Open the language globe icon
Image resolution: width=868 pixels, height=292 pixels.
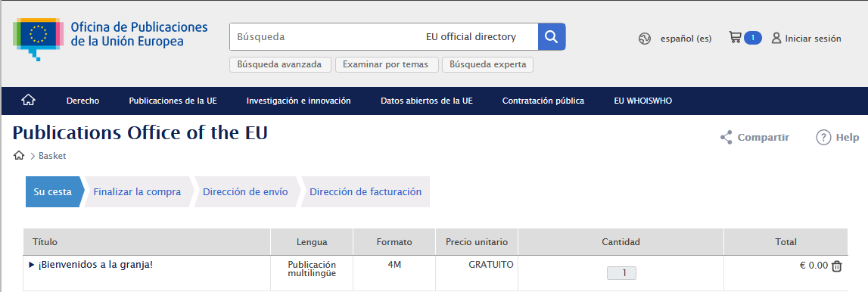click(644, 39)
